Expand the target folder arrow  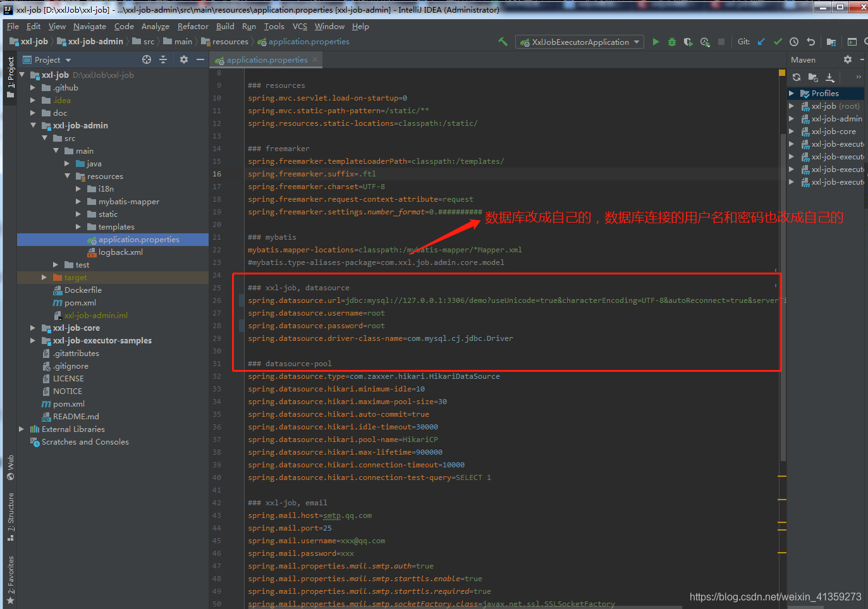[44, 277]
